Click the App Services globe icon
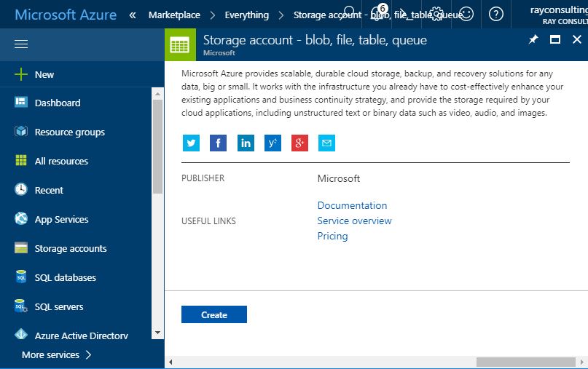Viewport: 588px width, 369px height. [x=21, y=218]
